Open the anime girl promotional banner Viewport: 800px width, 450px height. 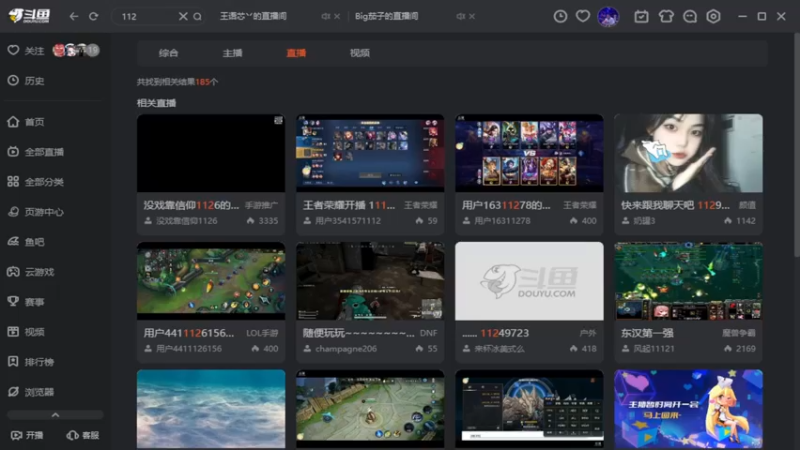click(x=688, y=409)
